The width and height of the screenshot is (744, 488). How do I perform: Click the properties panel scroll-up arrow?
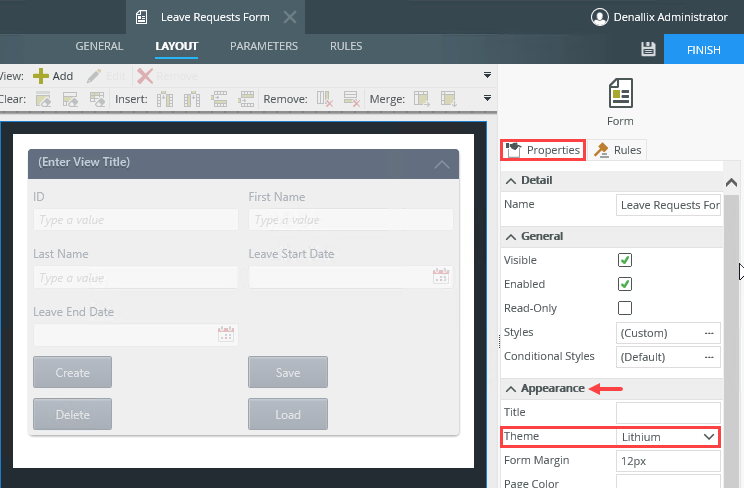point(731,182)
